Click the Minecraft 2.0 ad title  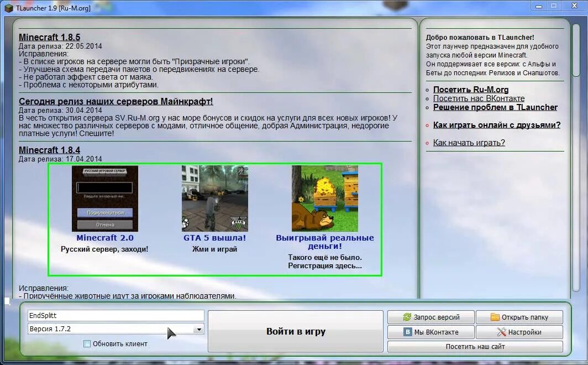pyautogui.click(x=105, y=238)
